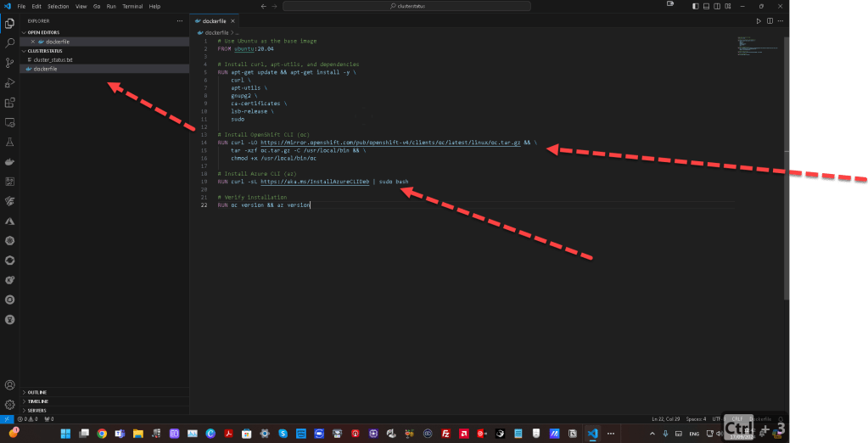
Task: Select the dockerfile editor tab
Action: [x=215, y=21]
